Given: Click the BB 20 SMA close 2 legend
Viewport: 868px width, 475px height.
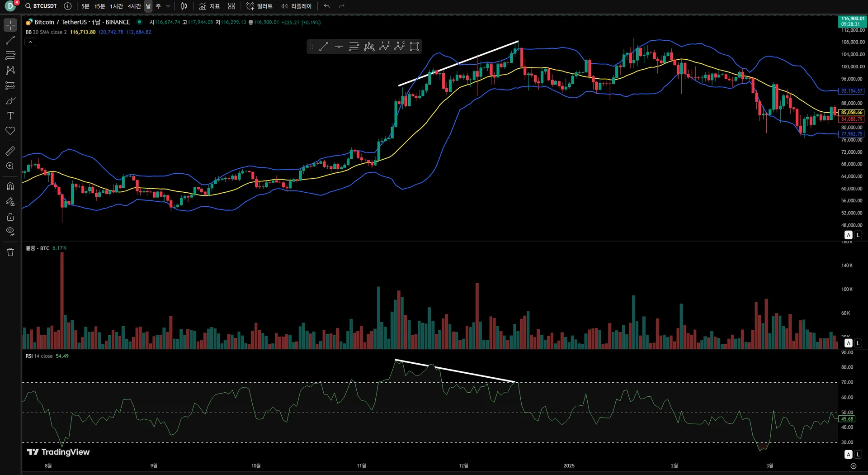Looking at the screenshot, I should point(46,32).
